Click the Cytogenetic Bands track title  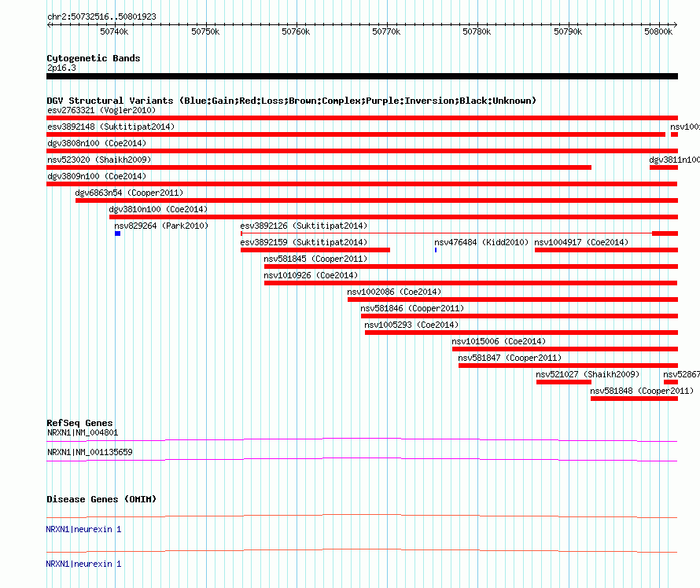coord(94,58)
